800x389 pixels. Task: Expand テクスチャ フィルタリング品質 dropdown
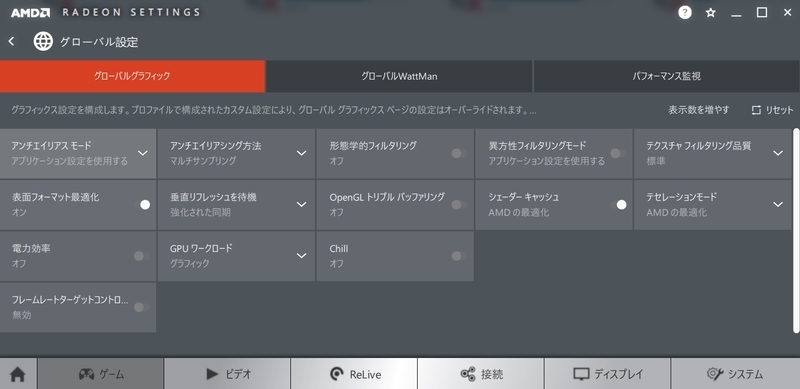pyautogui.click(x=778, y=153)
